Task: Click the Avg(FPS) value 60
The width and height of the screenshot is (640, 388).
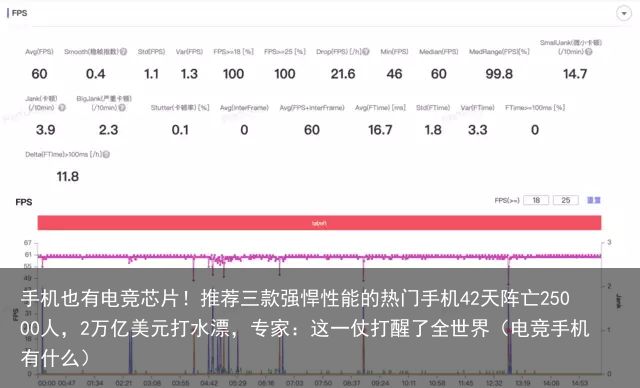Action: [x=39, y=74]
